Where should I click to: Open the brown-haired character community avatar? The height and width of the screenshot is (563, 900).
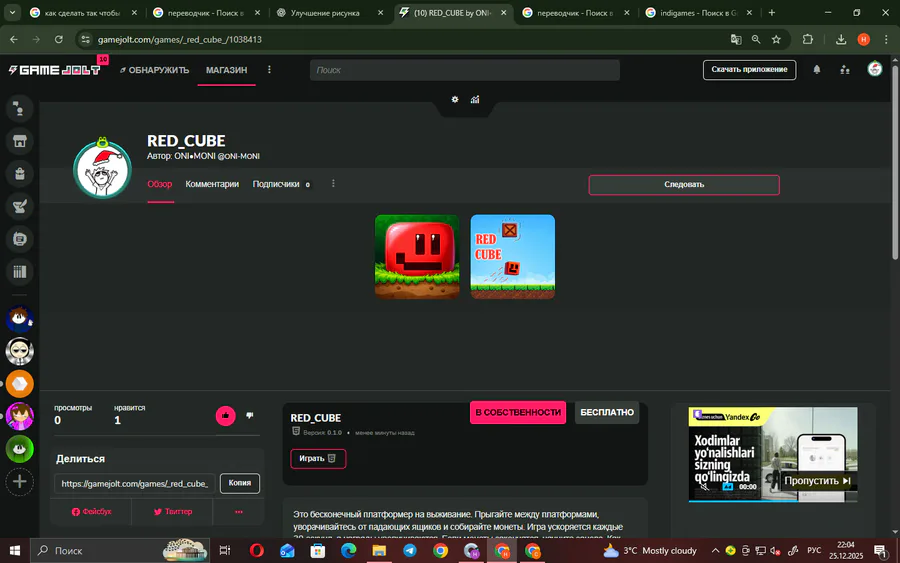20,319
